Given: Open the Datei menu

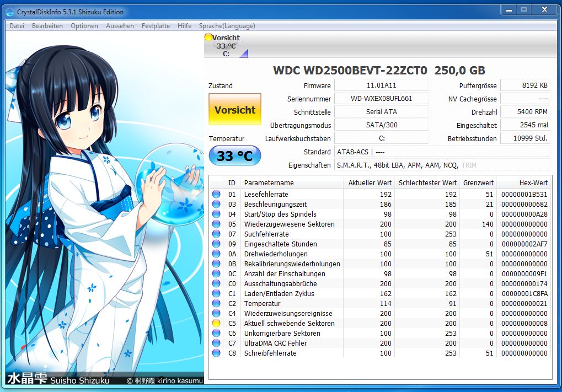Looking at the screenshot, I should 17,26.
